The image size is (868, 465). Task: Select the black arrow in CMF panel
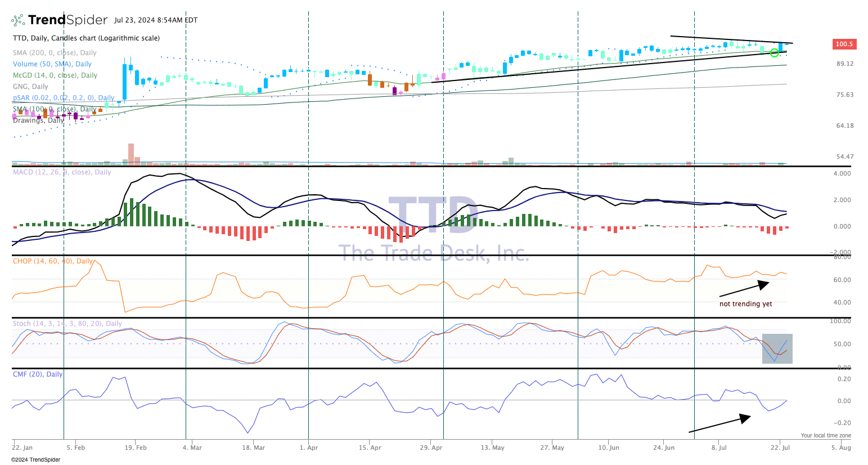pyautogui.click(x=719, y=424)
